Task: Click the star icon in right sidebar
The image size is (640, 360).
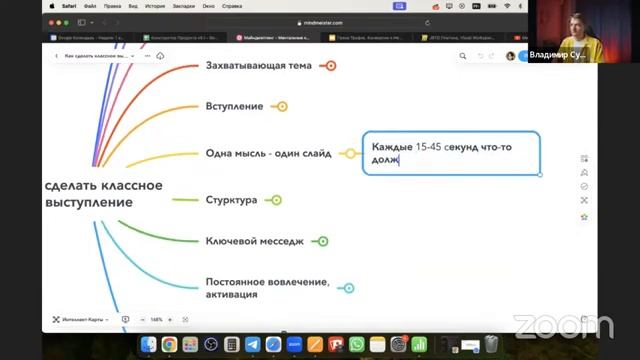Action: coord(584,217)
